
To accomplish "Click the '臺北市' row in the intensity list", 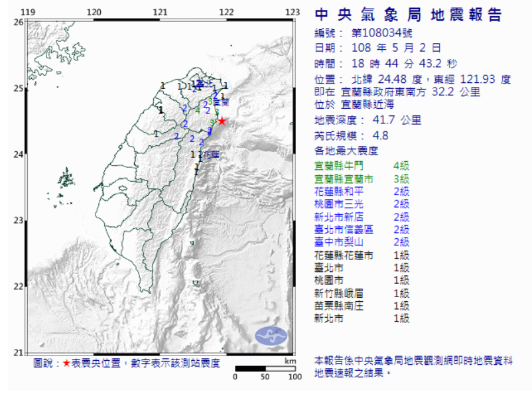I will (362, 268).
